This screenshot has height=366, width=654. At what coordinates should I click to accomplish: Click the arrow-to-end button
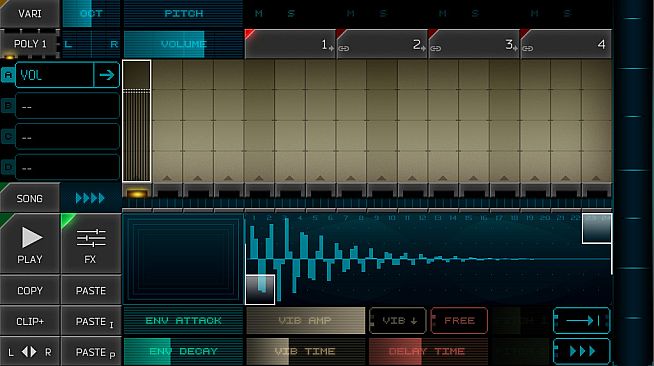click(582, 321)
